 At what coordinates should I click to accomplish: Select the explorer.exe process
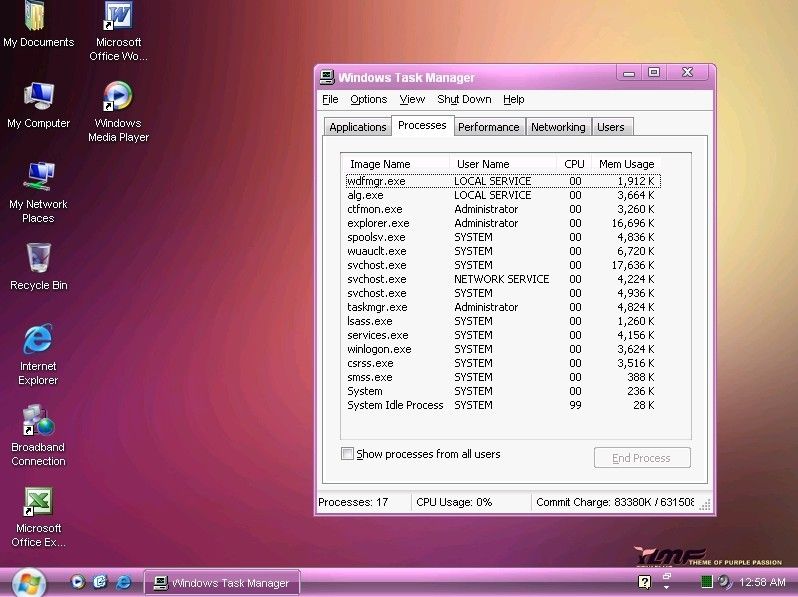click(503, 223)
